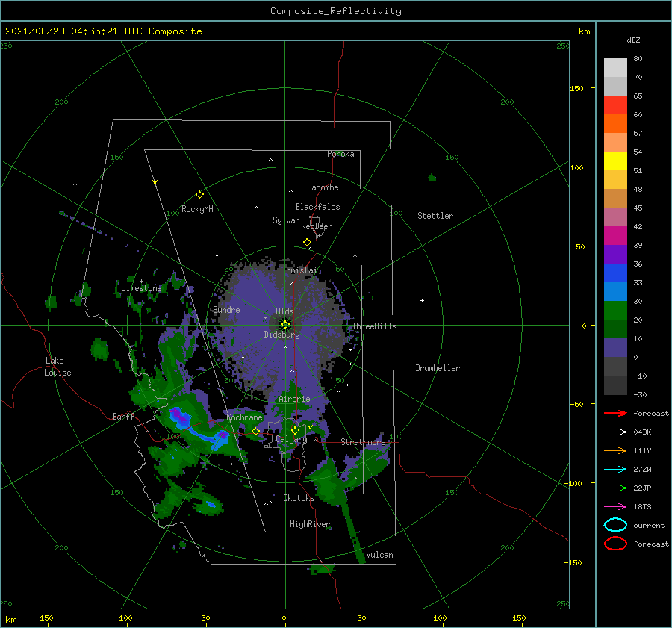Image resolution: width=672 pixels, height=628 pixels.
Task: Click the Banff label on map
Action: [x=123, y=416]
